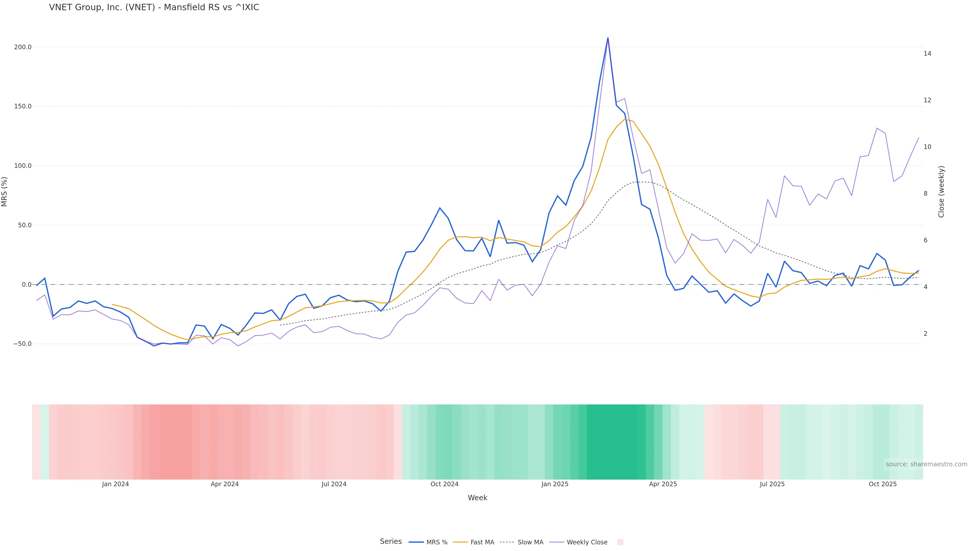Click the Apr 2024 x-axis label
This screenshot has width=980, height=551.
pyautogui.click(x=225, y=484)
